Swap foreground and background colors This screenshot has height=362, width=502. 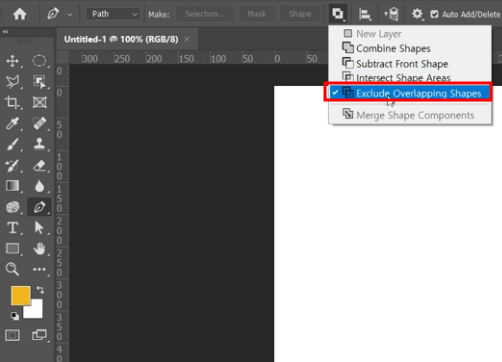point(40,290)
